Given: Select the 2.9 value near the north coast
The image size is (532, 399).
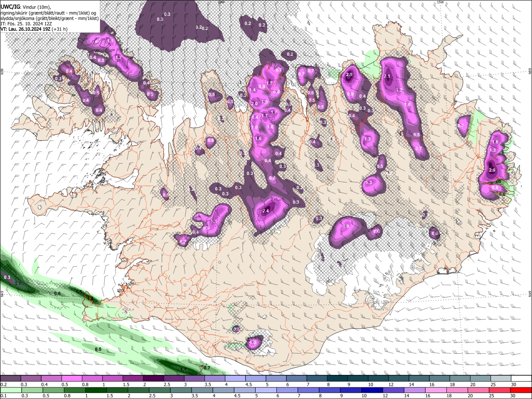Looking at the screenshot, I should [349, 75].
